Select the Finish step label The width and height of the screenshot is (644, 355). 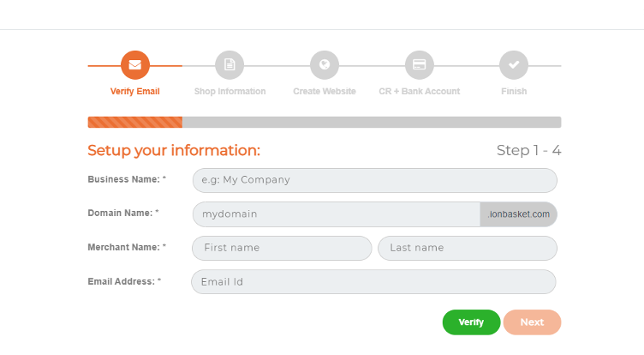(x=514, y=91)
